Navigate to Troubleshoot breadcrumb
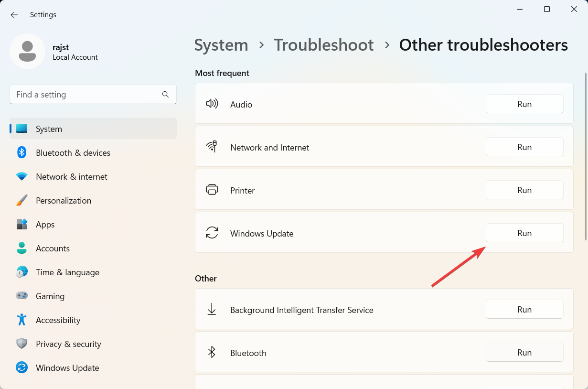Screen dimensions: 588x389 pyautogui.click(x=324, y=45)
